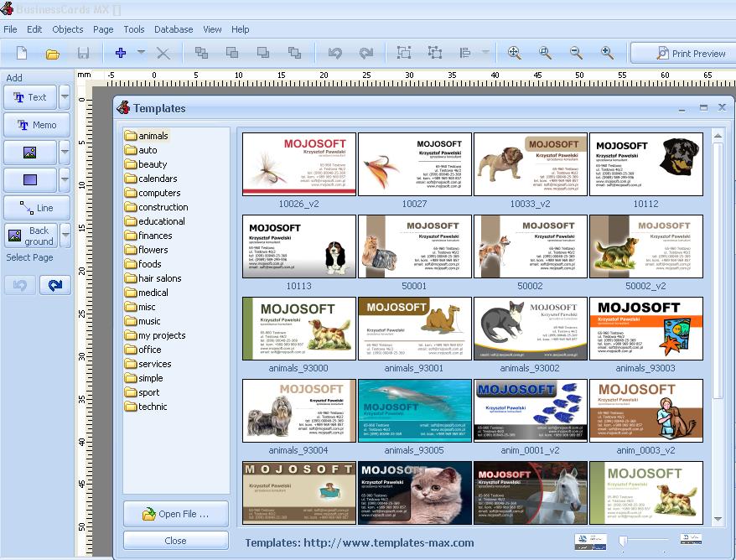Open the Edit menu
736x560 pixels.
click(34, 29)
